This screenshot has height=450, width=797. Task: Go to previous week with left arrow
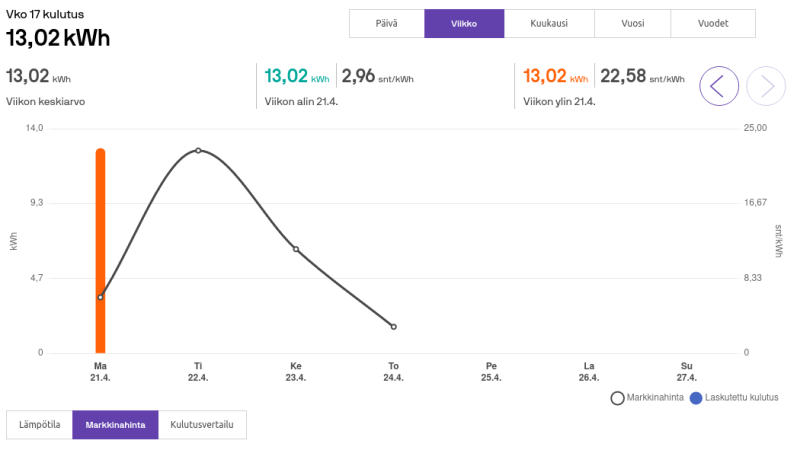coord(719,86)
